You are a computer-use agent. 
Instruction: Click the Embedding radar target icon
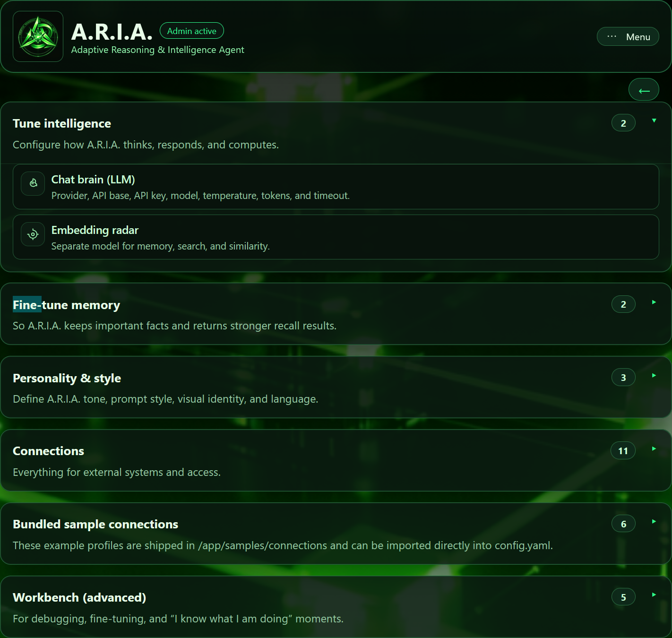(33, 234)
